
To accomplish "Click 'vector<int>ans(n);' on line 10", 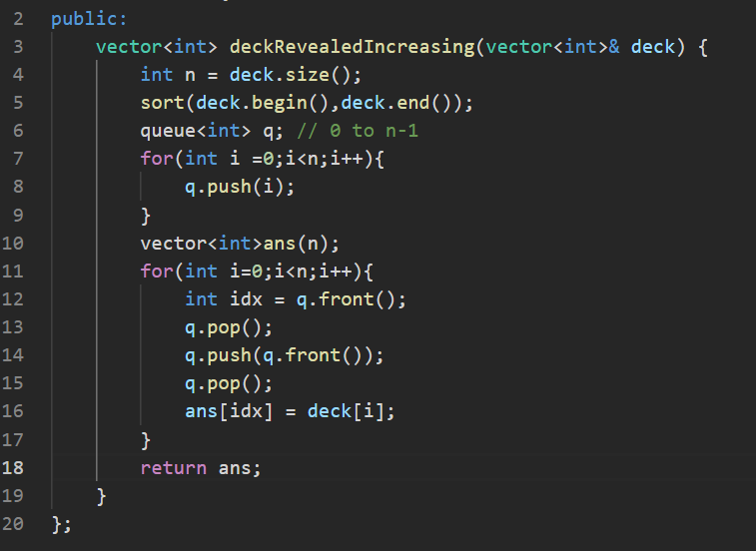I will (x=240, y=244).
